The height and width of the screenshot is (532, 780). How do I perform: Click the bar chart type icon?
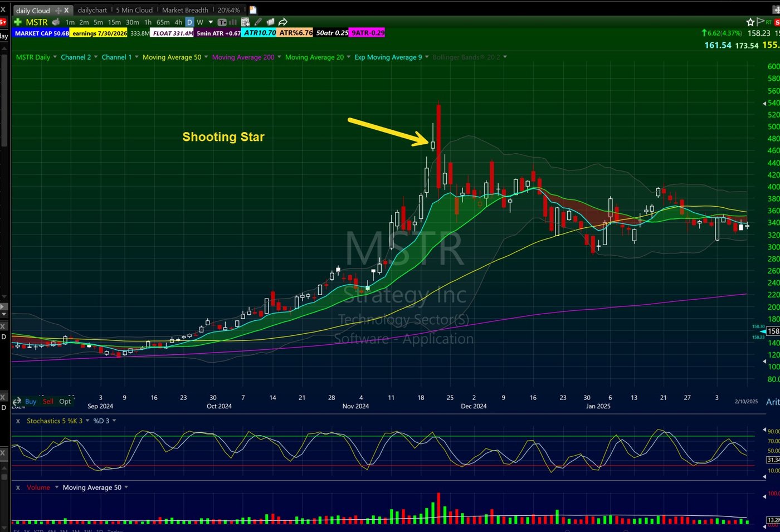[233, 22]
